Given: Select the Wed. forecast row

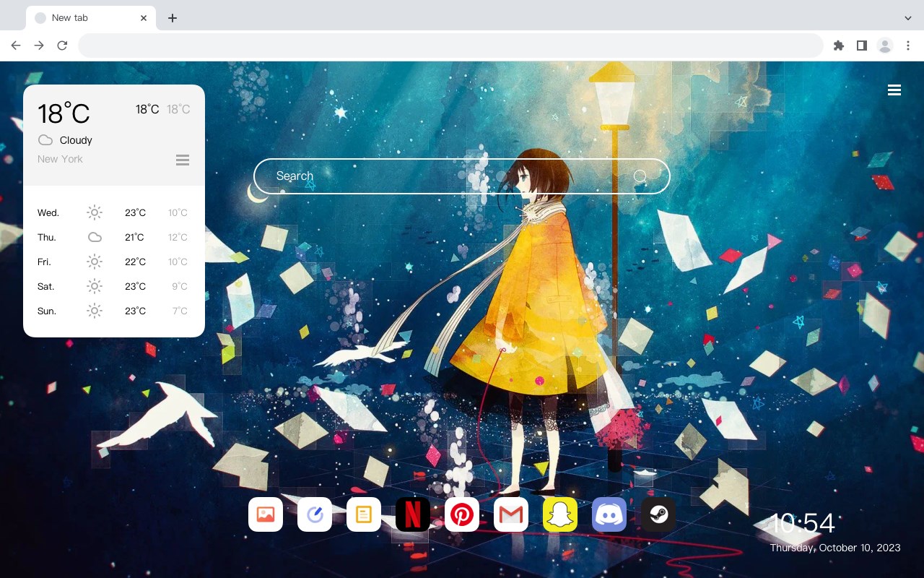Looking at the screenshot, I should [x=114, y=212].
